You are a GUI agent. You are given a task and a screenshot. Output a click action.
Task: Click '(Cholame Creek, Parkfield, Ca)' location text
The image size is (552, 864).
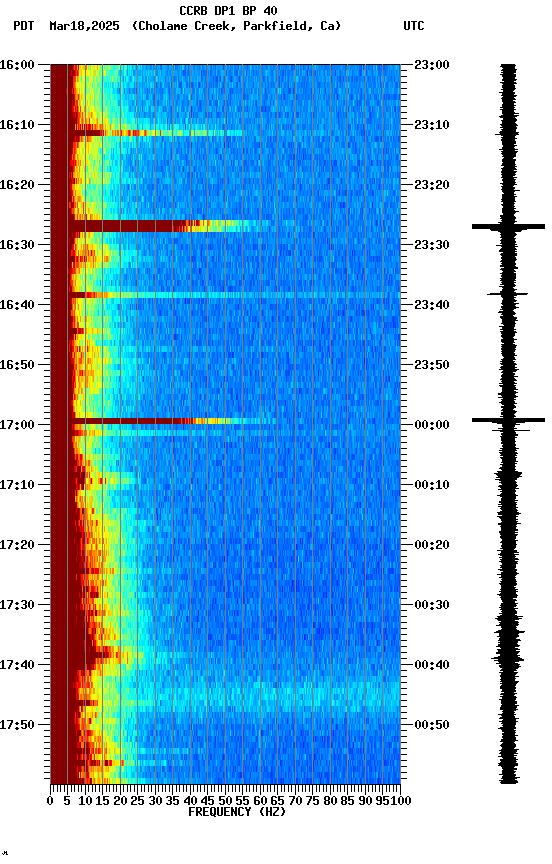[x=236, y=26]
